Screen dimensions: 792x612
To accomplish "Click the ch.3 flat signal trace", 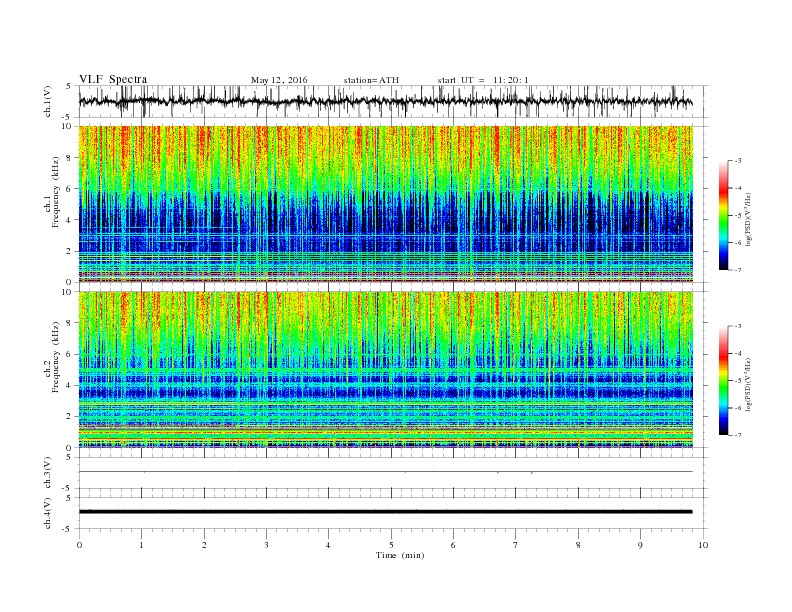I will [x=385, y=472].
